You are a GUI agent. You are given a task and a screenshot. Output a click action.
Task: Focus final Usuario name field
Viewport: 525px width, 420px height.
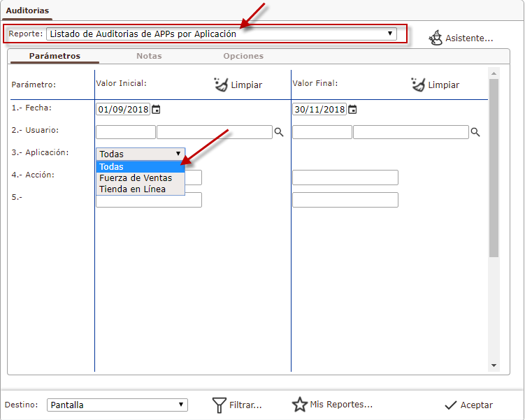[411, 132]
